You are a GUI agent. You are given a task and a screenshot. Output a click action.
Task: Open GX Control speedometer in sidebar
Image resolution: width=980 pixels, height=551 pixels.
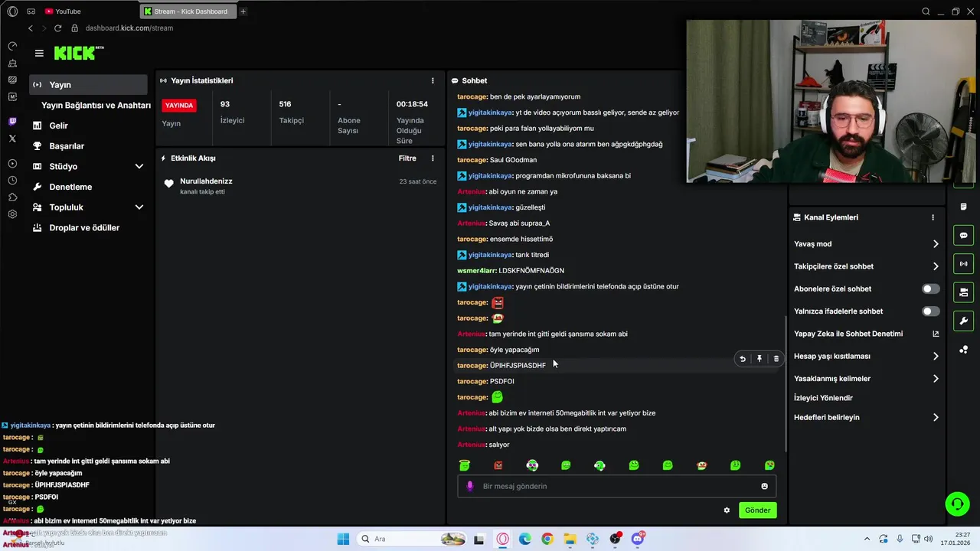point(12,46)
